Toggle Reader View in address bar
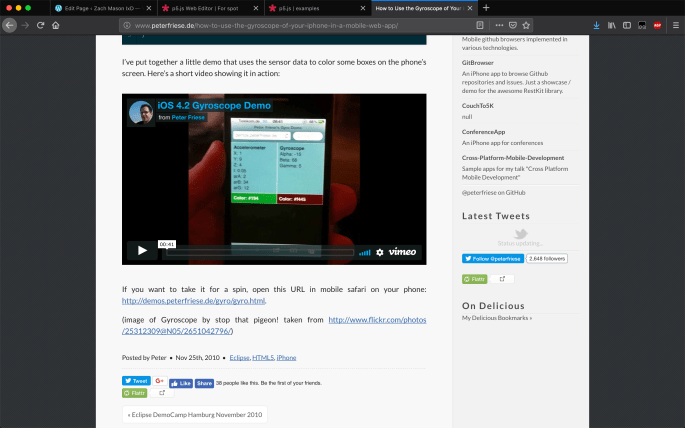This screenshot has width=685, height=428. (x=480, y=25)
